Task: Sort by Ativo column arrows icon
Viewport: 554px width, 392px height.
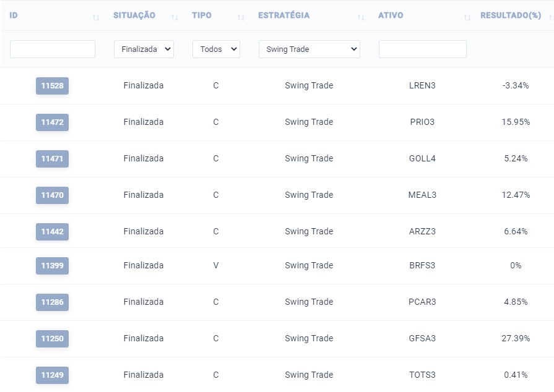Action: pos(467,17)
